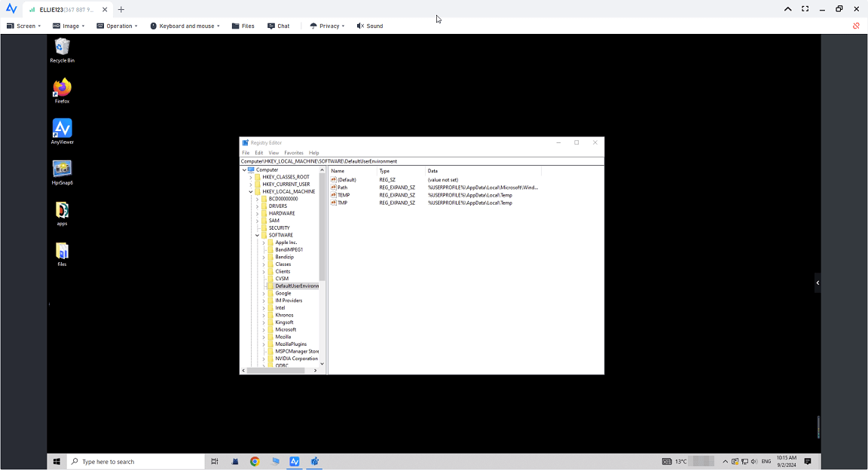868x470 pixels.
Task: Open the Chat panel
Action: (277, 26)
